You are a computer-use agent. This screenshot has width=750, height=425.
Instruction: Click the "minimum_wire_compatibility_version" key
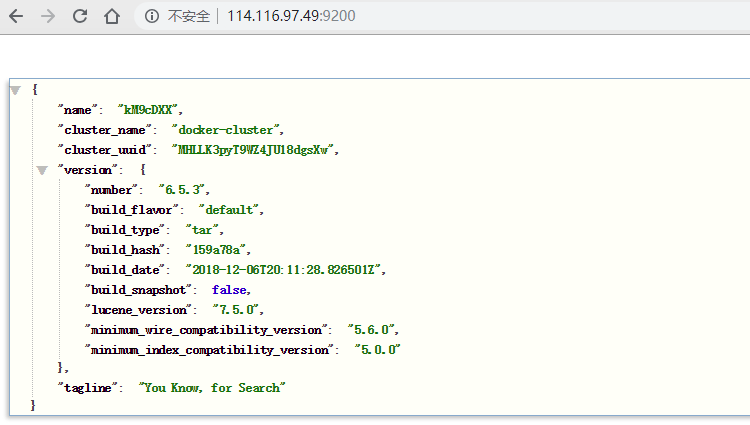click(208, 330)
